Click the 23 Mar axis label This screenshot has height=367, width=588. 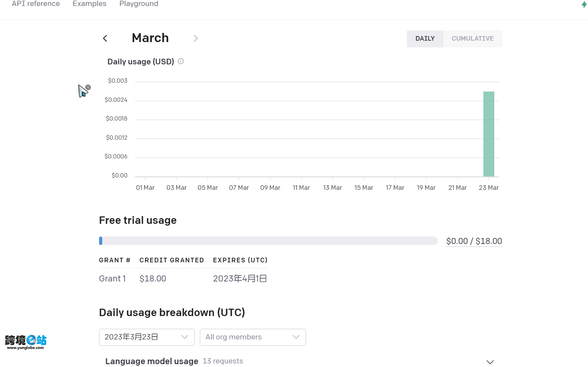point(489,188)
